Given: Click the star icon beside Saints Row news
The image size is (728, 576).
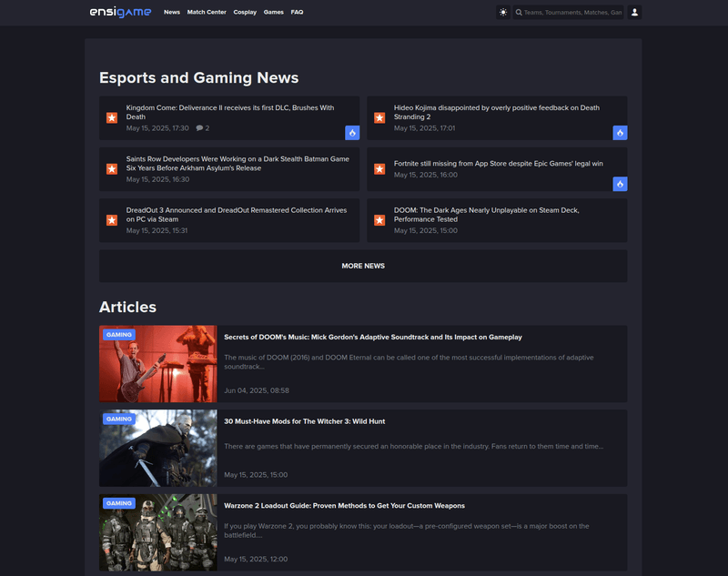Looking at the screenshot, I should tap(112, 169).
